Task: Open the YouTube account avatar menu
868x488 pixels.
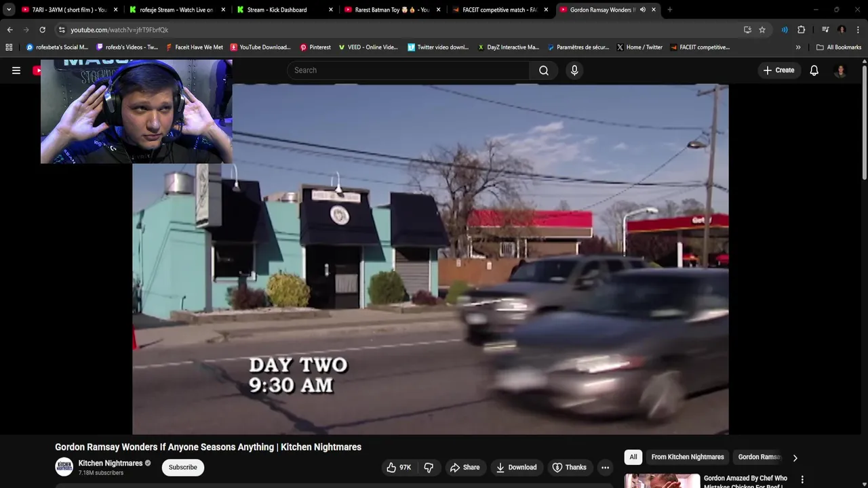Action: 840,70
